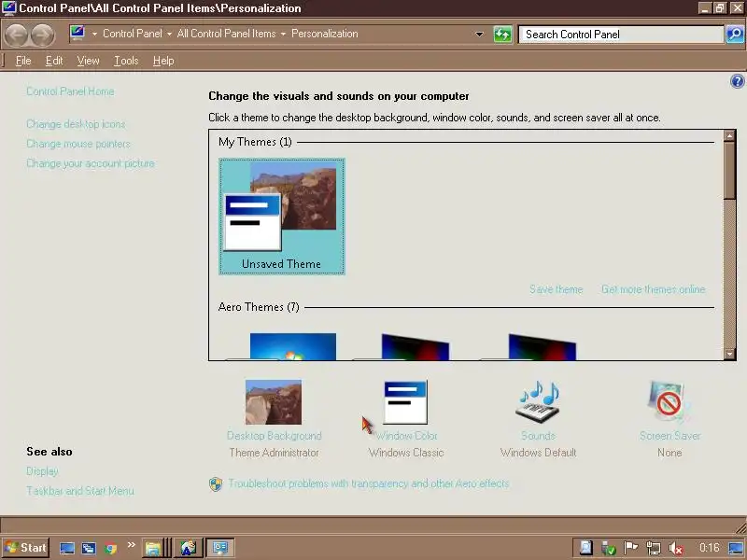Click the muted volume tray icon

[x=675, y=548]
